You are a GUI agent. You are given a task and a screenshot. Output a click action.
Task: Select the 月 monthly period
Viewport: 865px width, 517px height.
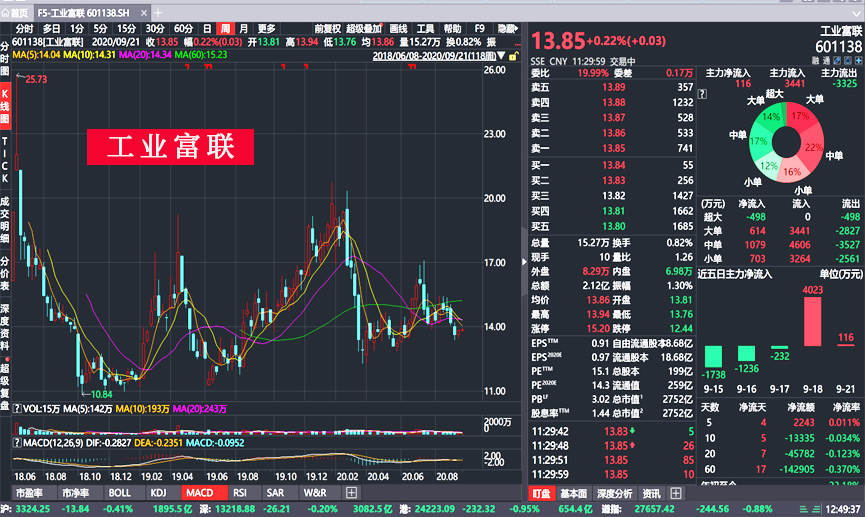click(x=243, y=29)
